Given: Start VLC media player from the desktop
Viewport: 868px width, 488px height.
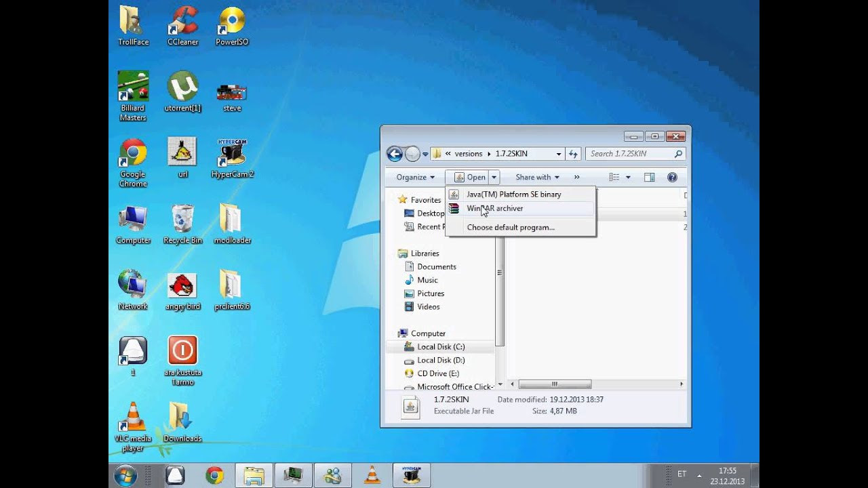Looking at the screenshot, I should (132, 420).
